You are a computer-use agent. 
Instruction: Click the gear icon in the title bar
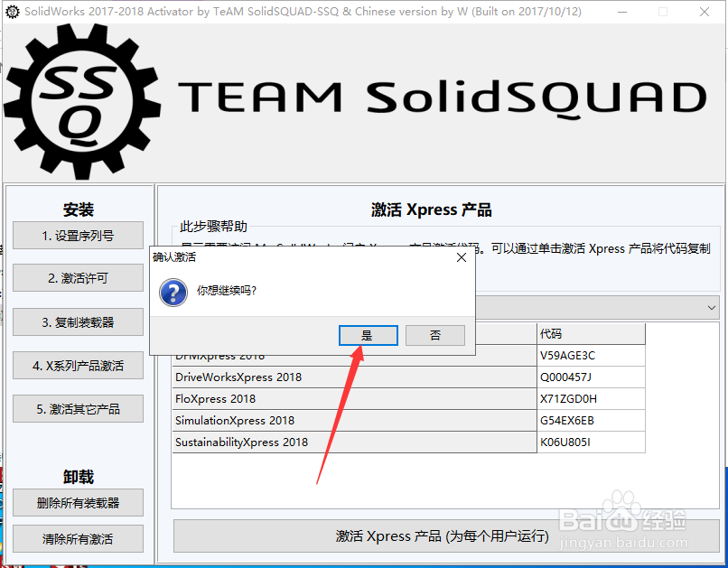tap(13, 12)
